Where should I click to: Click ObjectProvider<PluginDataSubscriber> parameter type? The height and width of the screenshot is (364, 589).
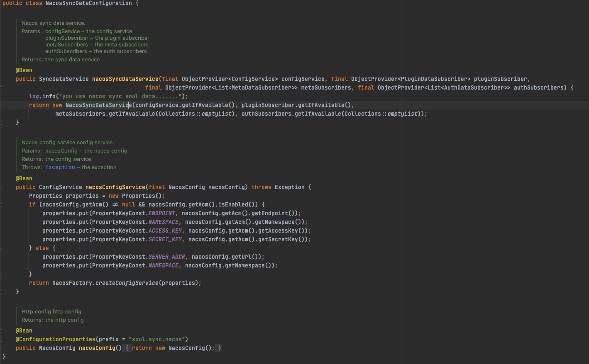point(411,79)
